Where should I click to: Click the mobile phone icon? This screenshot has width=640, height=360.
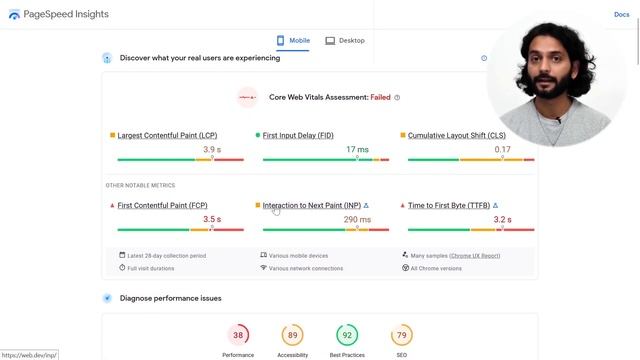[x=280, y=40]
